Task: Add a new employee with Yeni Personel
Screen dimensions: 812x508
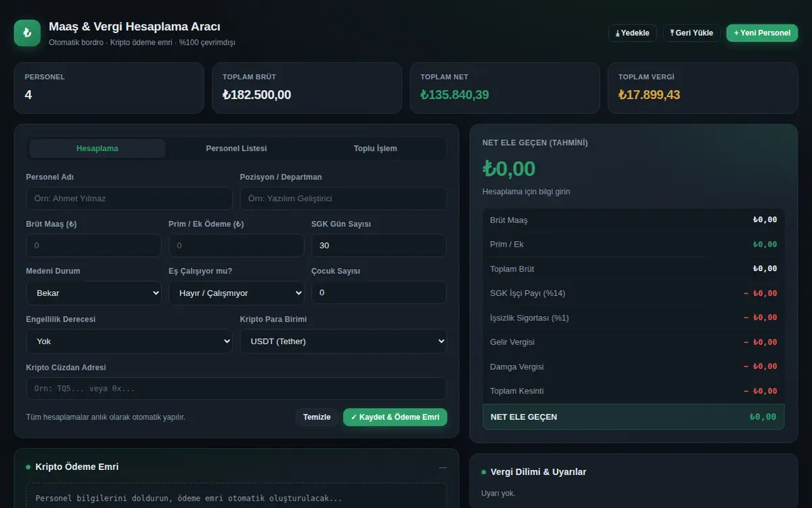Action: [x=762, y=33]
